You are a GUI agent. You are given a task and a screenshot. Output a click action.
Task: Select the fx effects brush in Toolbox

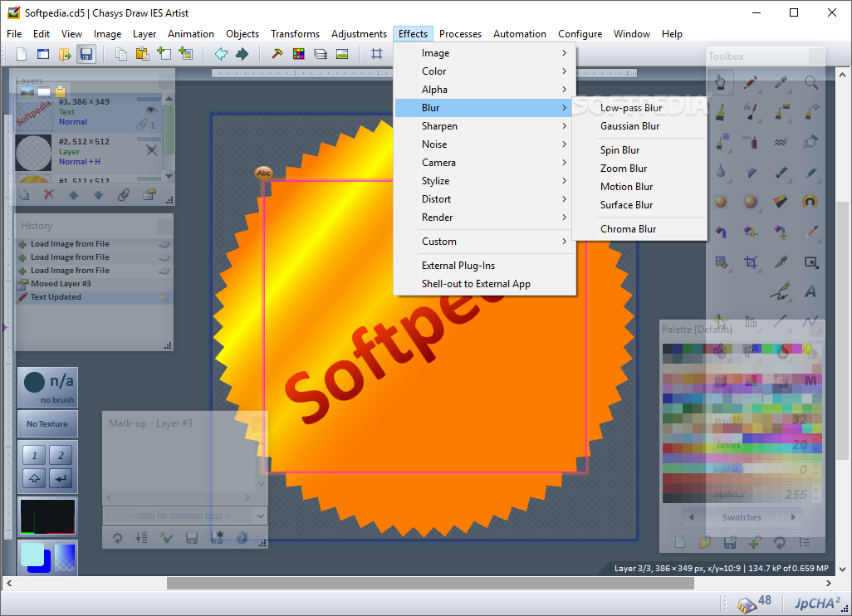click(x=751, y=112)
